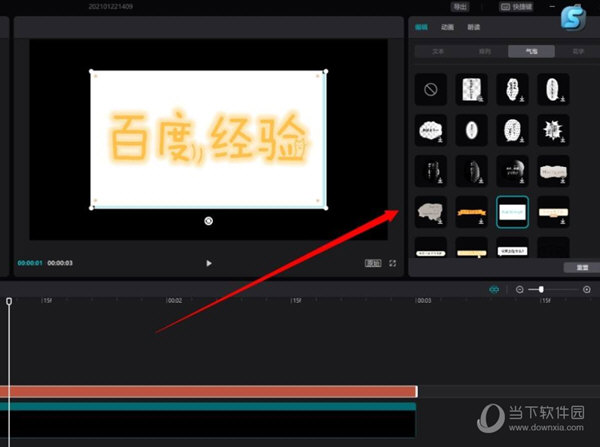Open the 排列 arrangement sub-tab
The image size is (600, 447).
point(485,51)
